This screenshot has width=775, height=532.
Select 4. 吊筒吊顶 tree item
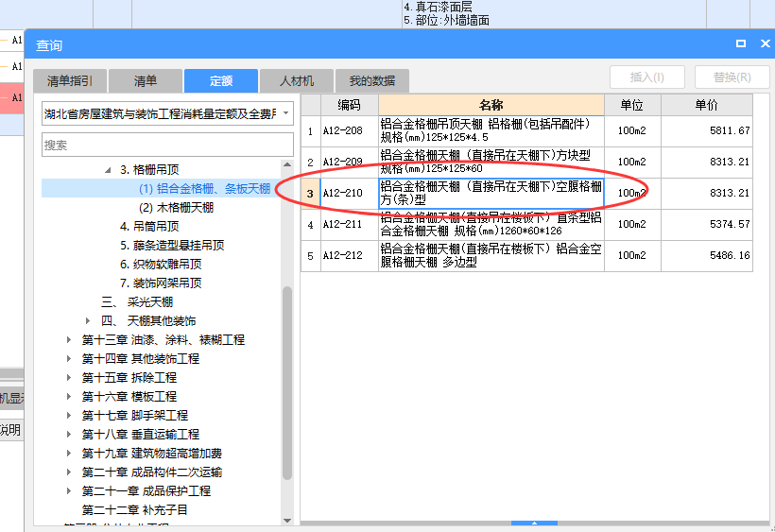(149, 227)
